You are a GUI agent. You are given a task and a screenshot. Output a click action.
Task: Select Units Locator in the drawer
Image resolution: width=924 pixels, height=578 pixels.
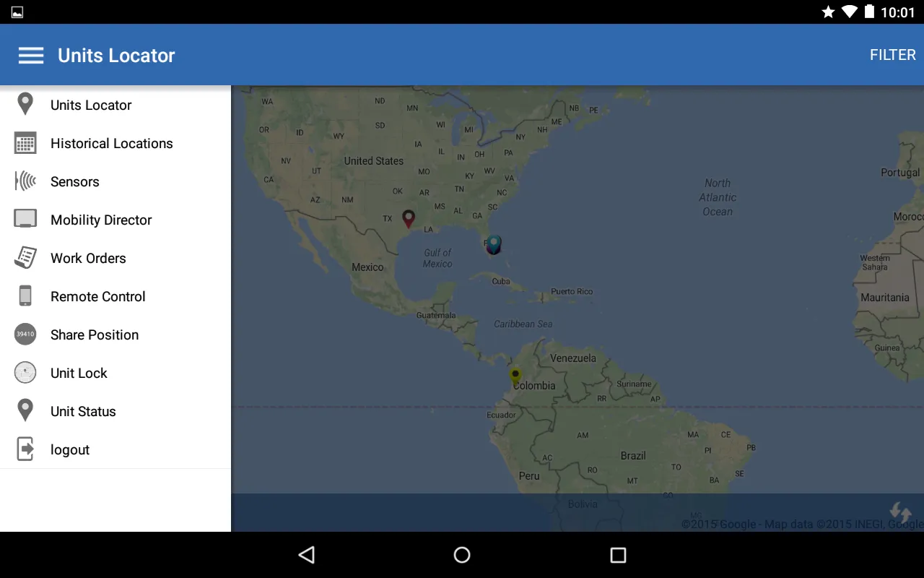pos(91,105)
